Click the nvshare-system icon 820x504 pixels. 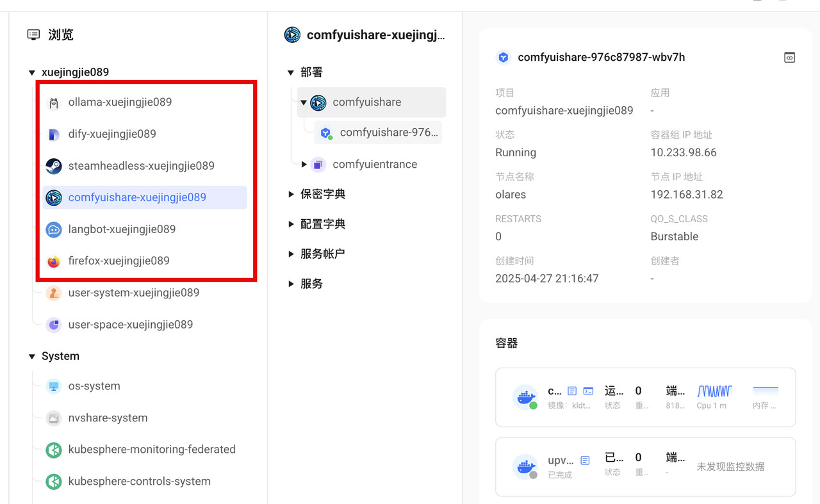[54, 418]
